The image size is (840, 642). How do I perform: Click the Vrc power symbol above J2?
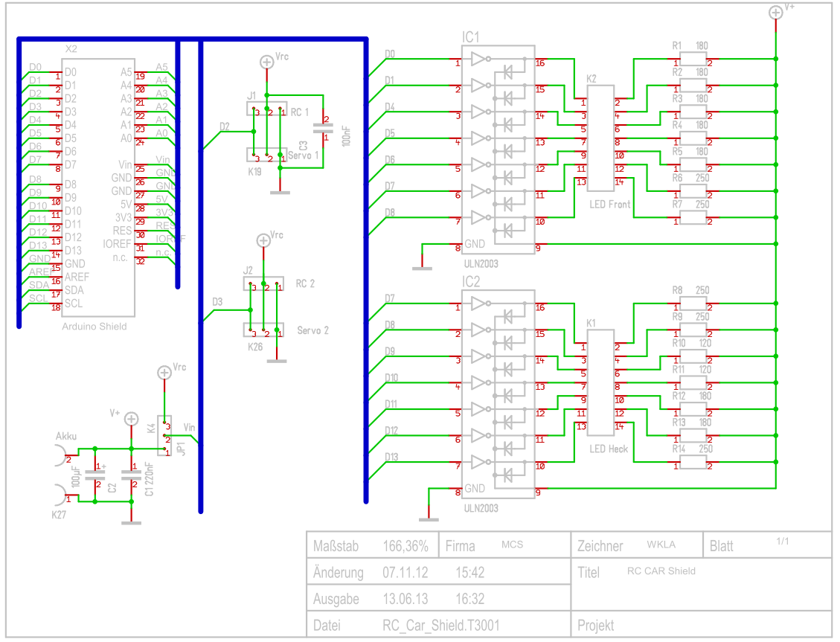pos(263,240)
